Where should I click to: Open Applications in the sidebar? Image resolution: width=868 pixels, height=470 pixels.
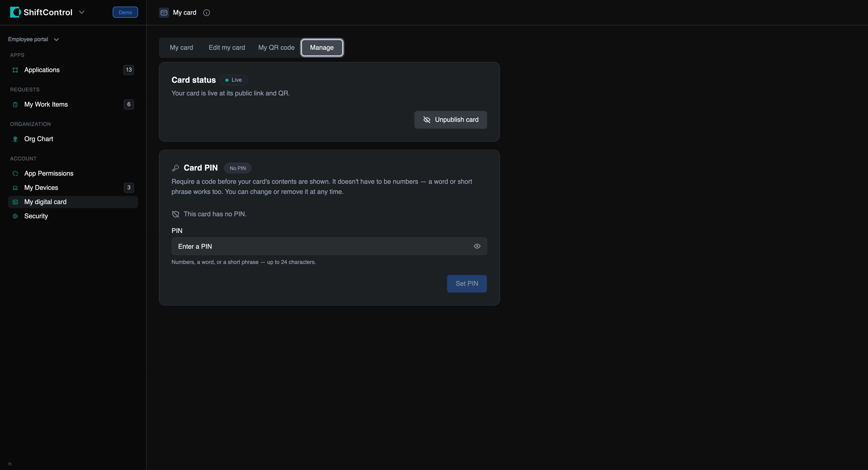click(73, 70)
